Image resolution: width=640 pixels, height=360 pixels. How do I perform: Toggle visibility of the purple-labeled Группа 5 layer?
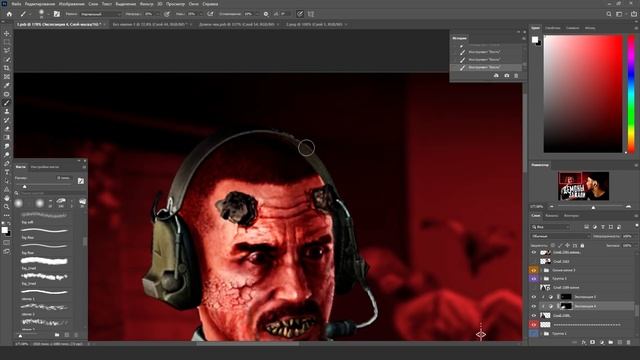tap(533, 278)
